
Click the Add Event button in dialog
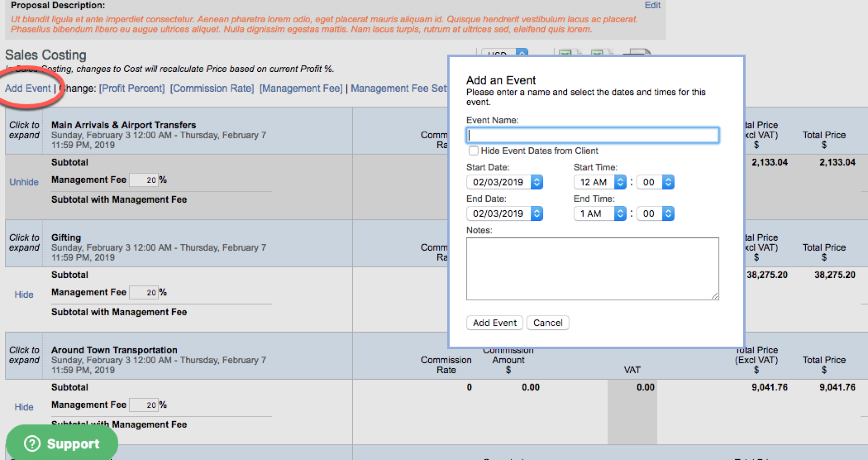point(494,322)
